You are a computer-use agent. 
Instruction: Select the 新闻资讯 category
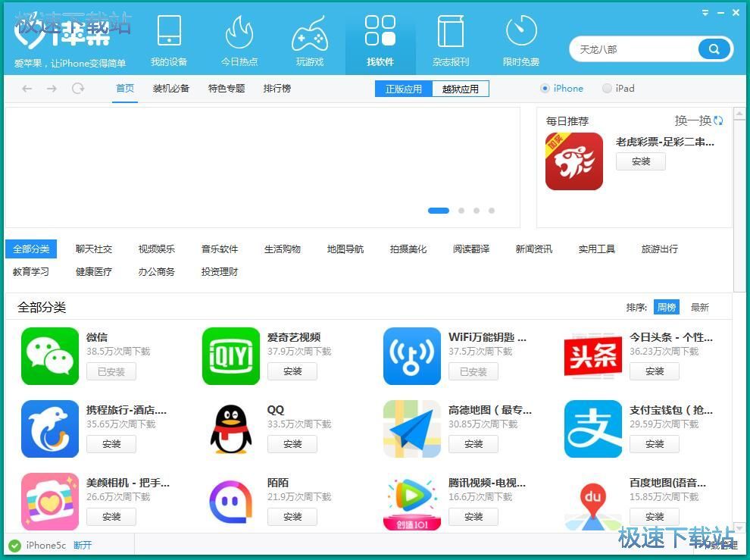[534, 249]
